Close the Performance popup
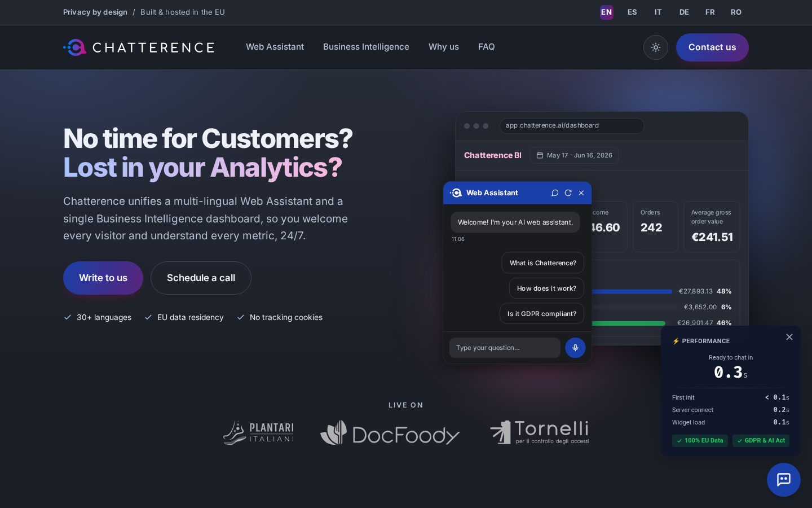This screenshot has height=508, width=812. (x=789, y=337)
